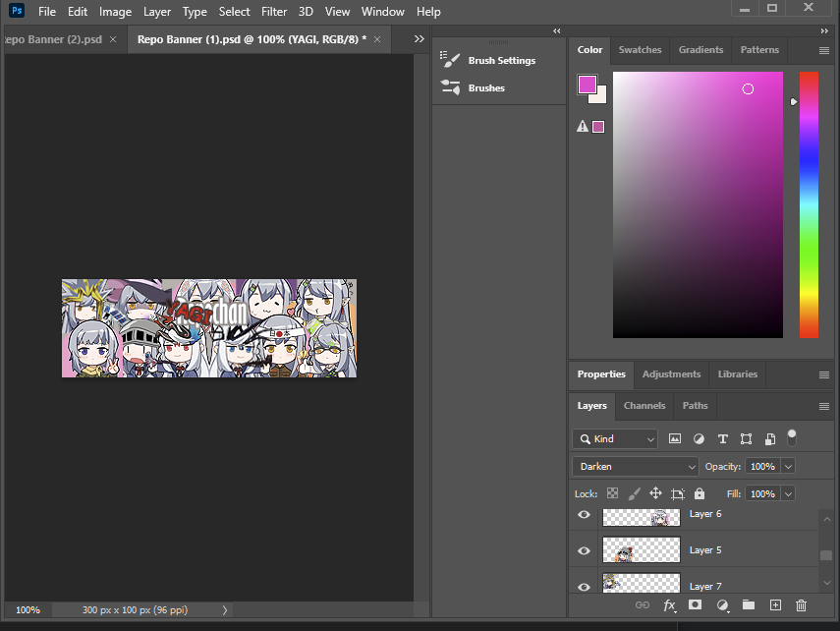Create a new layer icon

click(775, 605)
